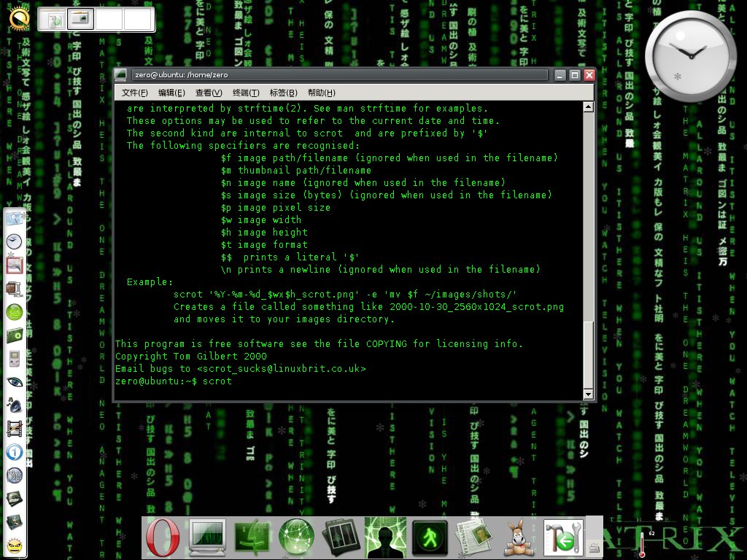The image size is (747, 560).
Task: Open the Game Boy emulator sidebar icon
Action: 15,359
